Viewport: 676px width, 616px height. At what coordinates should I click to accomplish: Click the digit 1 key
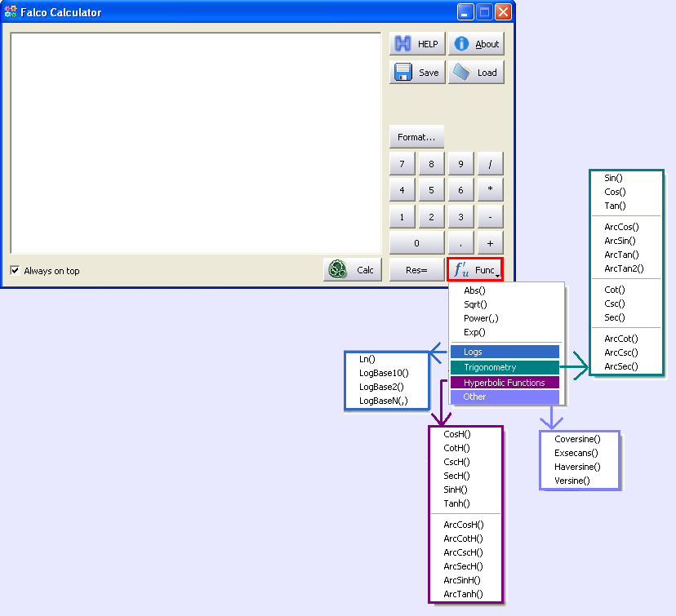tap(402, 217)
